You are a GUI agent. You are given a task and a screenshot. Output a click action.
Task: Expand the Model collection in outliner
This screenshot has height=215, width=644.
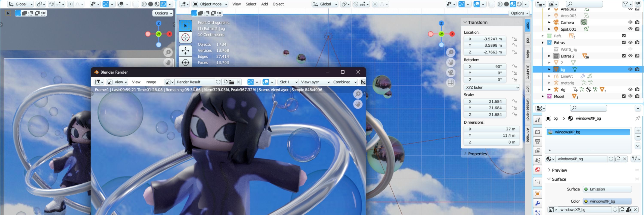tap(542, 96)
